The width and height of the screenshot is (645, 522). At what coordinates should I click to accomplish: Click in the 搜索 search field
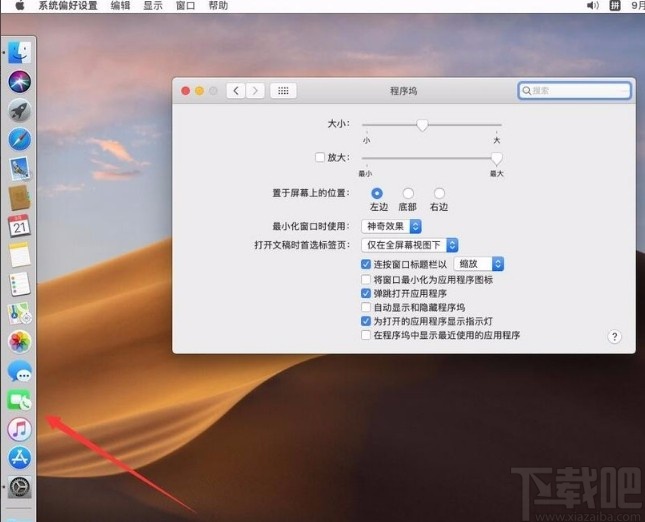pos(574,90)
